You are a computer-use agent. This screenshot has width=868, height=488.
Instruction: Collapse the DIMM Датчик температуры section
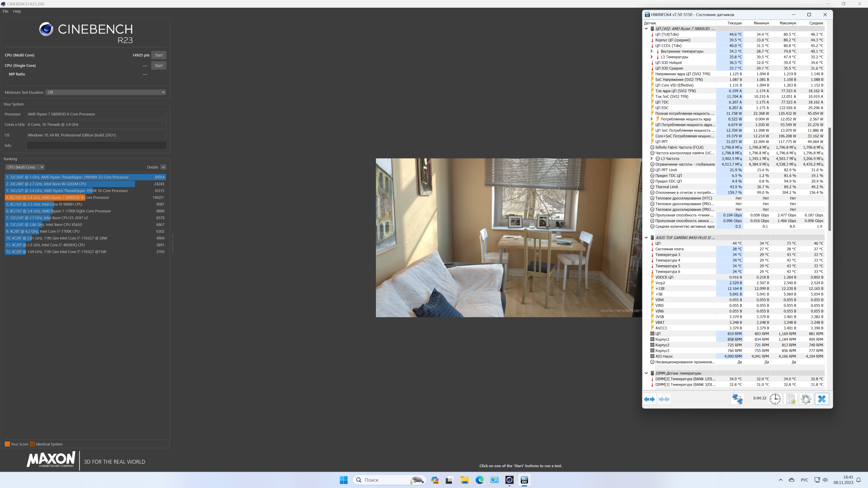point(646,373)
